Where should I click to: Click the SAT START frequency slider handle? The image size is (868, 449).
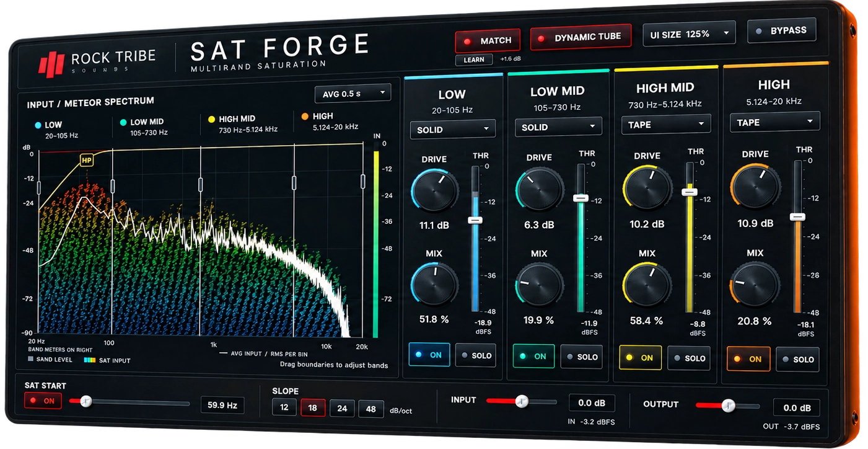(86, 401)
